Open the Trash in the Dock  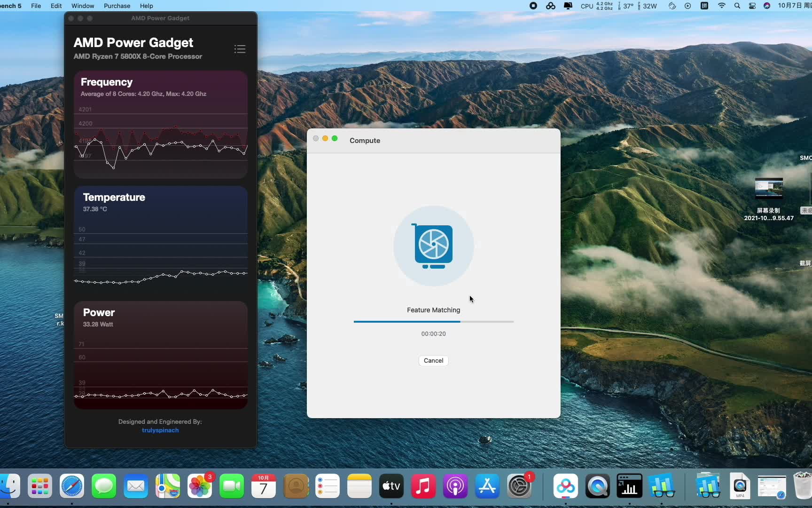[803, 486]
